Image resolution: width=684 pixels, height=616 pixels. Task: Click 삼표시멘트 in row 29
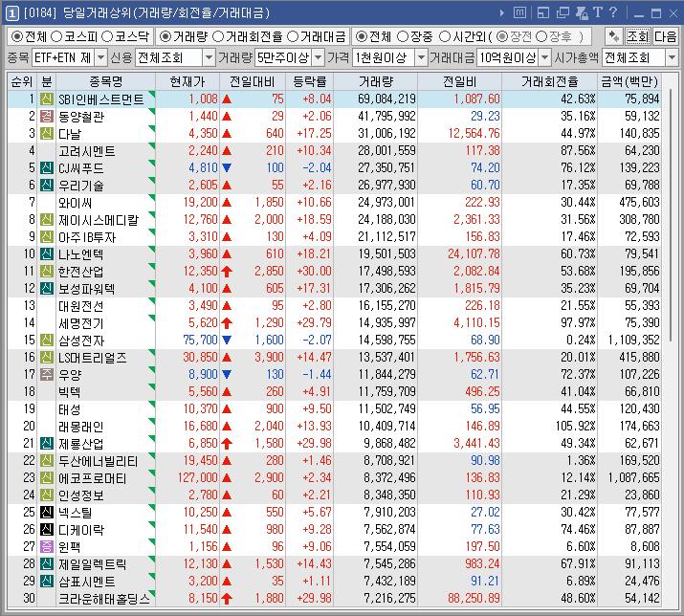(x=87, y=582)
